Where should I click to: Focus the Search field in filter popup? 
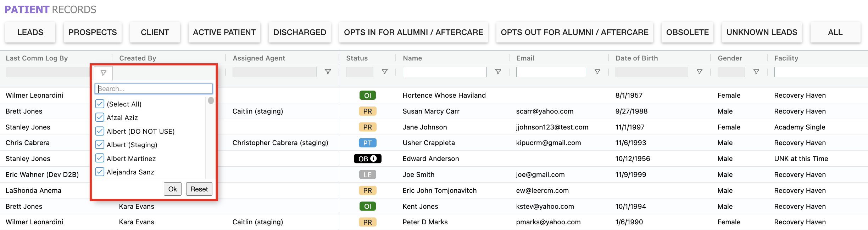coord(154,88)
